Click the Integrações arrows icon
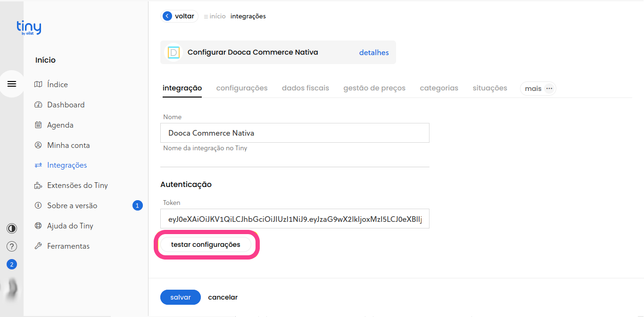Viewport: 644px width, 317px height. [x=38, y=165]
